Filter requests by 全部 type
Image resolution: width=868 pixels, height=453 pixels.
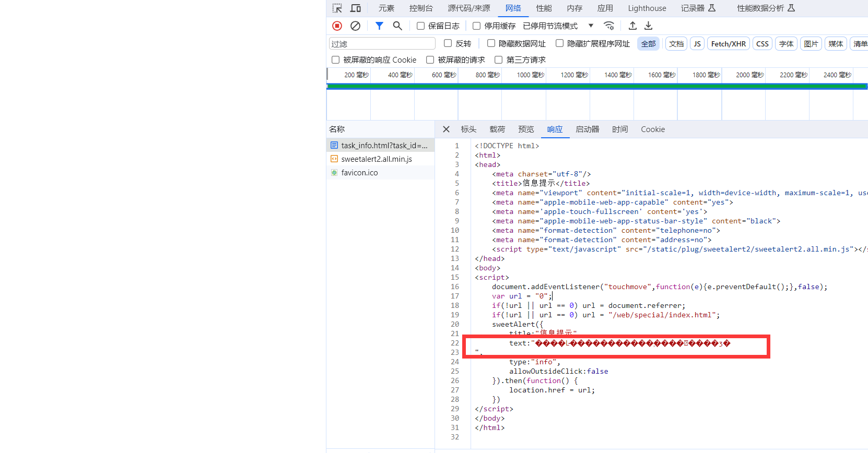(649, 44)
